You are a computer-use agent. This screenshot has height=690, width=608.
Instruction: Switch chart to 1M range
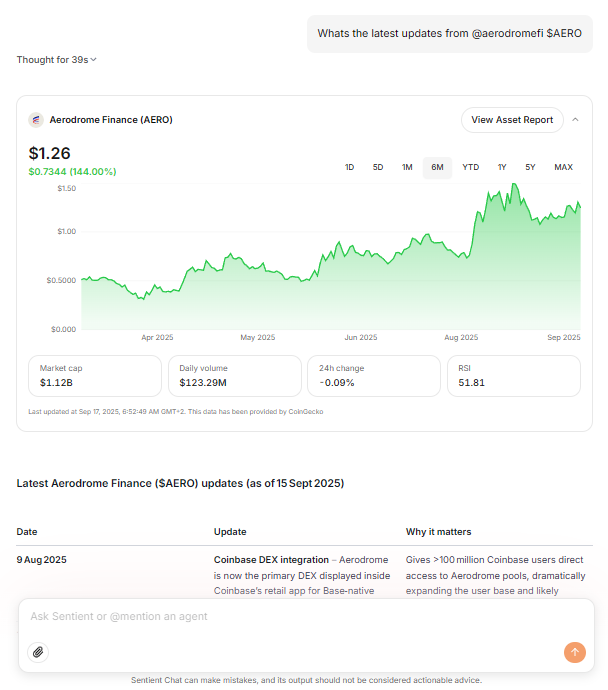407,167
